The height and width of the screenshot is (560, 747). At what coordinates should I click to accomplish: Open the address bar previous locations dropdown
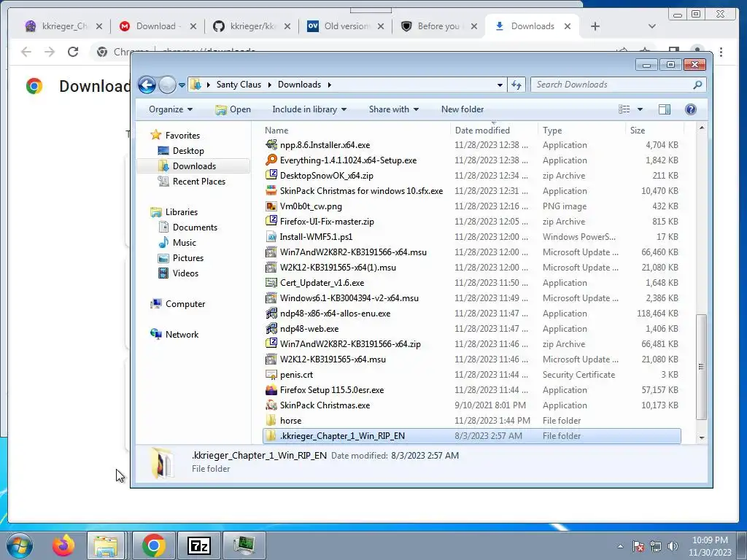pos(500,85)
